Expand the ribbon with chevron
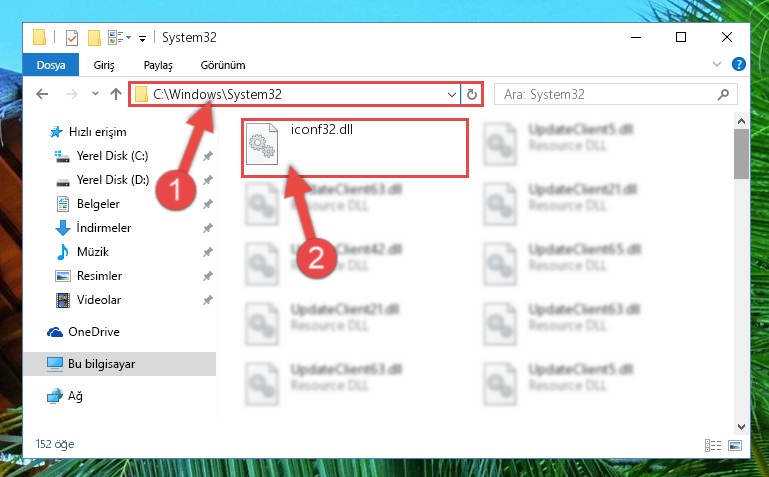The height and width of the screenshot is (477, 769). click(x=717, y=64)
